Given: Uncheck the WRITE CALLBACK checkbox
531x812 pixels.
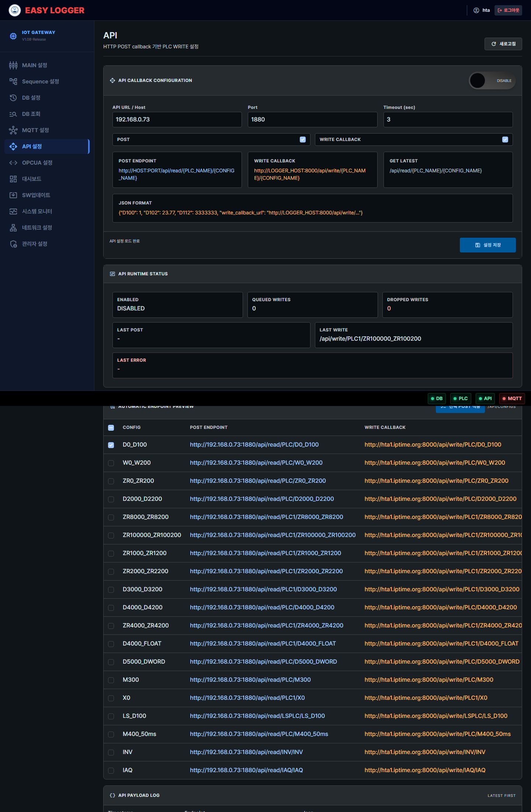Looking at the screenshot, I should click(505, 140).
